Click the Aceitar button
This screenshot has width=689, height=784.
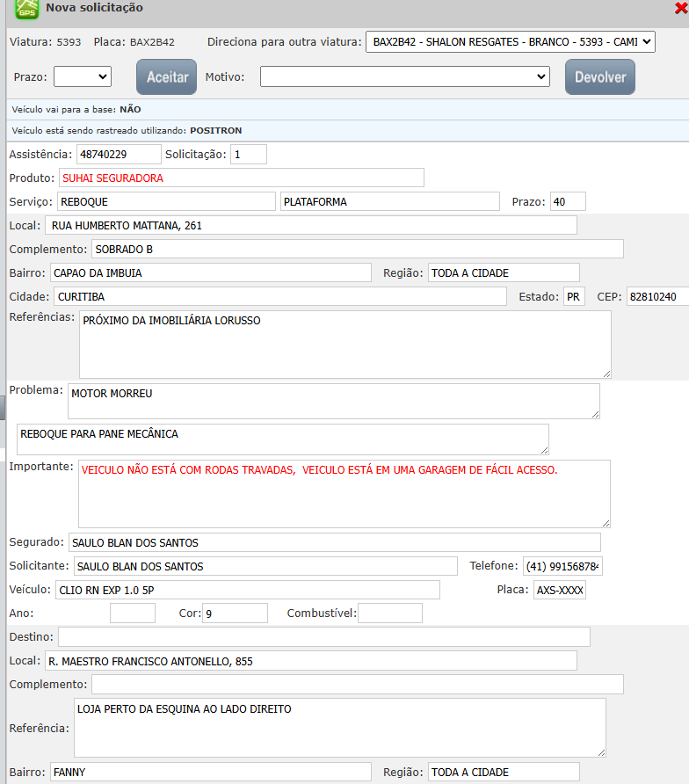point(166,77)
